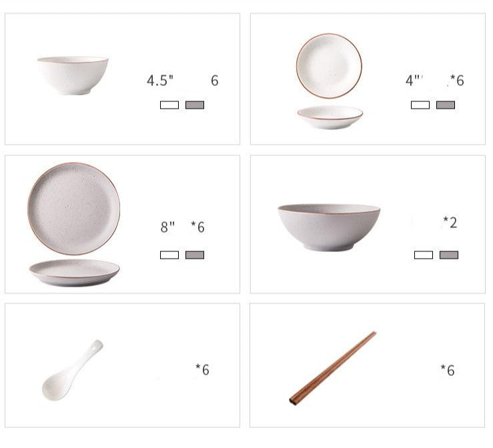
Task: Choose white swatch for 4" sauce dish
Action: 420,105
